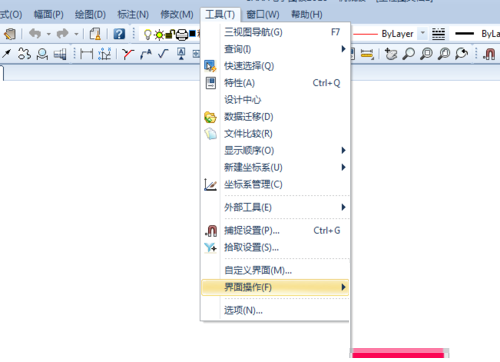This screenshot has height=362, width=500.
Task: Toggle layer freeze sun icon
Action: click(159, 34)
